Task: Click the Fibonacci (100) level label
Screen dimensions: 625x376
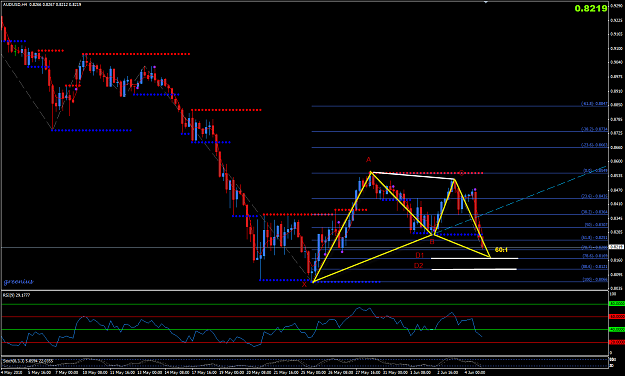Action: coord(596,280)
